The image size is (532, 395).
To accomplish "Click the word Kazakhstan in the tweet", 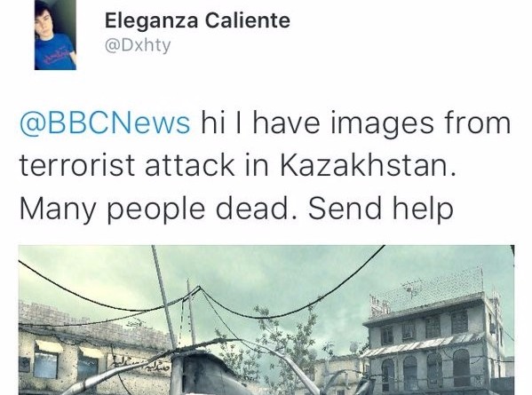I will pos(368,165).
